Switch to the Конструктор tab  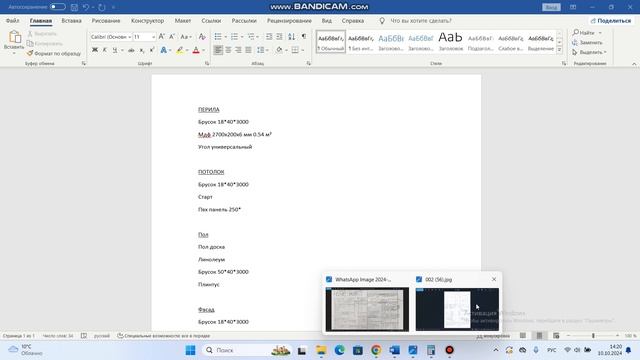[x=147, y=20]
